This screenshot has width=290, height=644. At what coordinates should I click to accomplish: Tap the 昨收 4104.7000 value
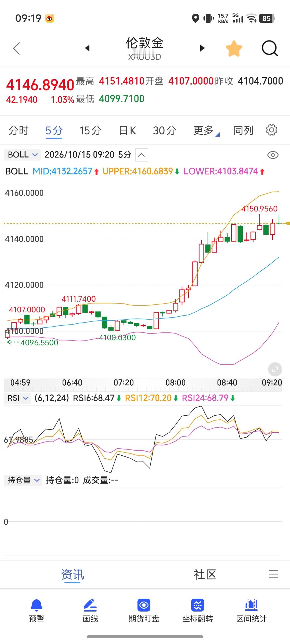pos(260,81)
